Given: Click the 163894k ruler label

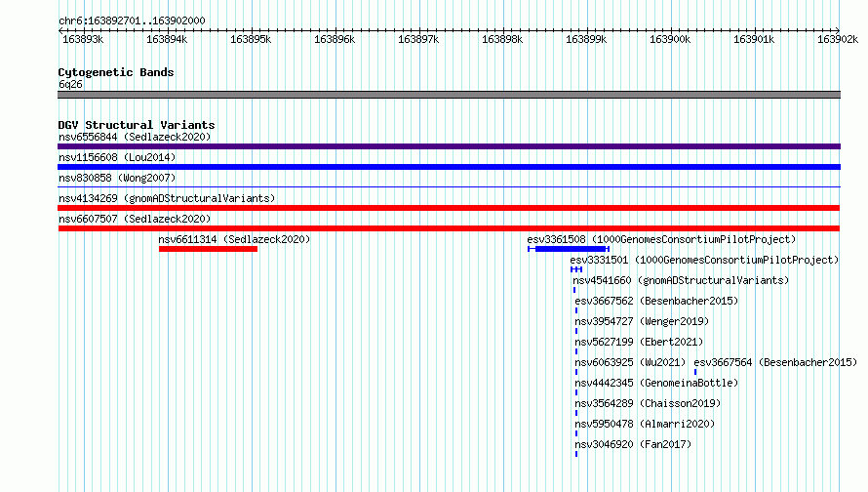Looking at the screenshot, I should point(167,39).
